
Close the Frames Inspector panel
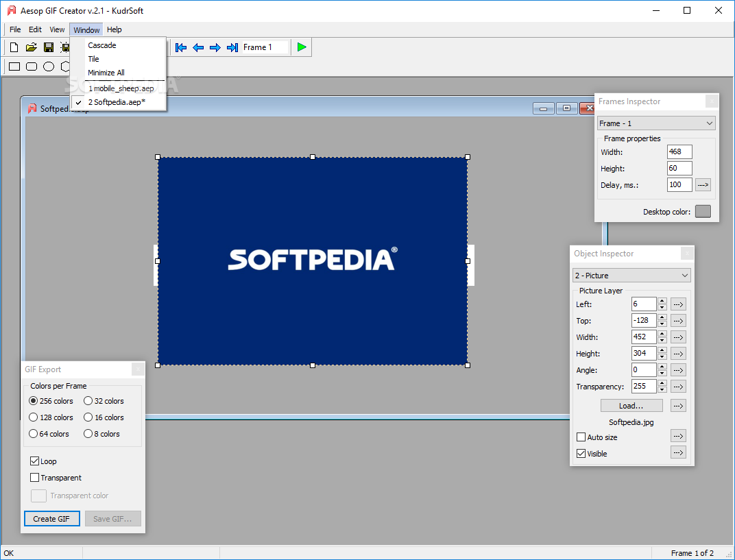[x=712, y=101]
